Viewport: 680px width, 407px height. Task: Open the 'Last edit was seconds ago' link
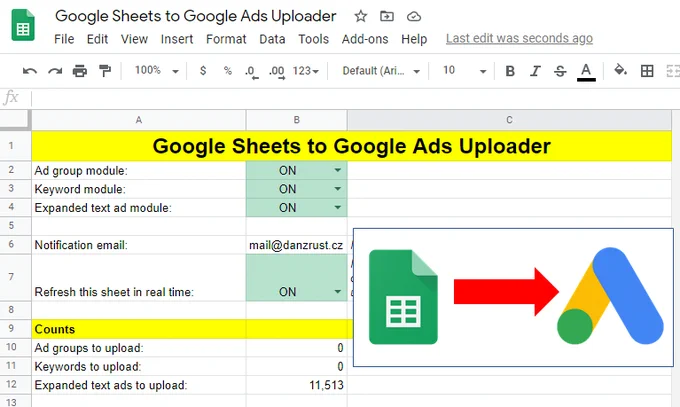pos(519,39)
